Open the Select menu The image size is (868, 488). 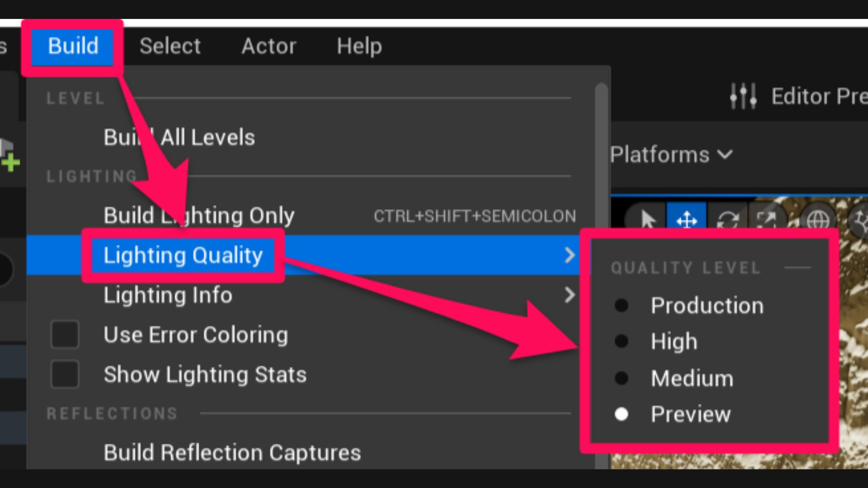click(x=170, y=46)
